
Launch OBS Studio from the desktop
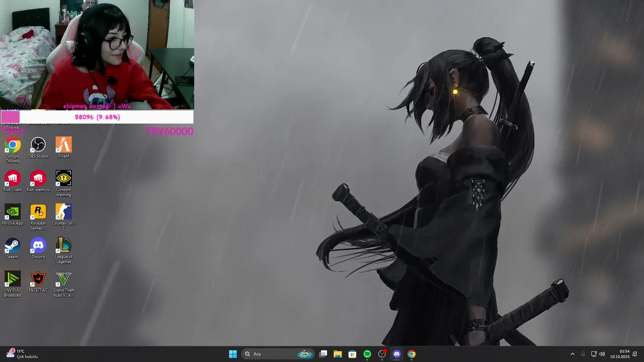[38, 148]
